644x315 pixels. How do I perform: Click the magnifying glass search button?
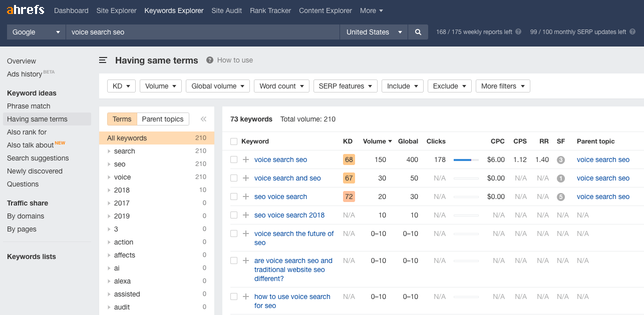pyautogui.click(x=418, y=32)
